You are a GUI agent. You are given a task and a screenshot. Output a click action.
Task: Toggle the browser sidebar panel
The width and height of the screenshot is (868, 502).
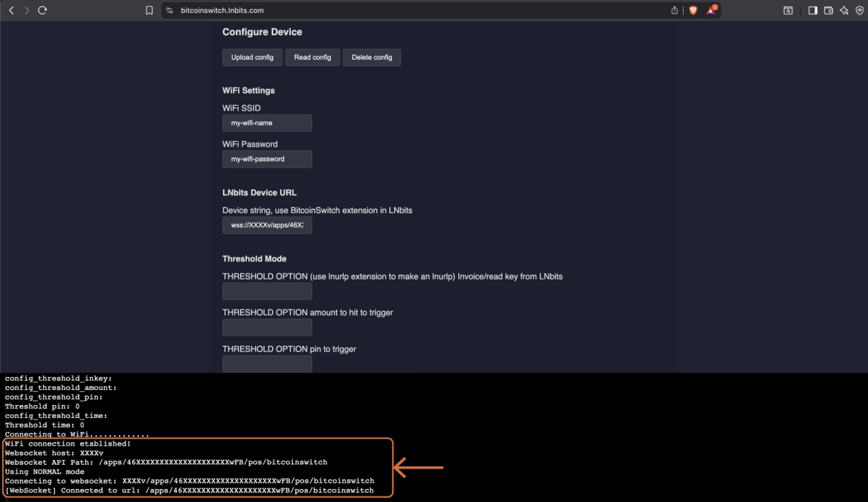[812, 10]
